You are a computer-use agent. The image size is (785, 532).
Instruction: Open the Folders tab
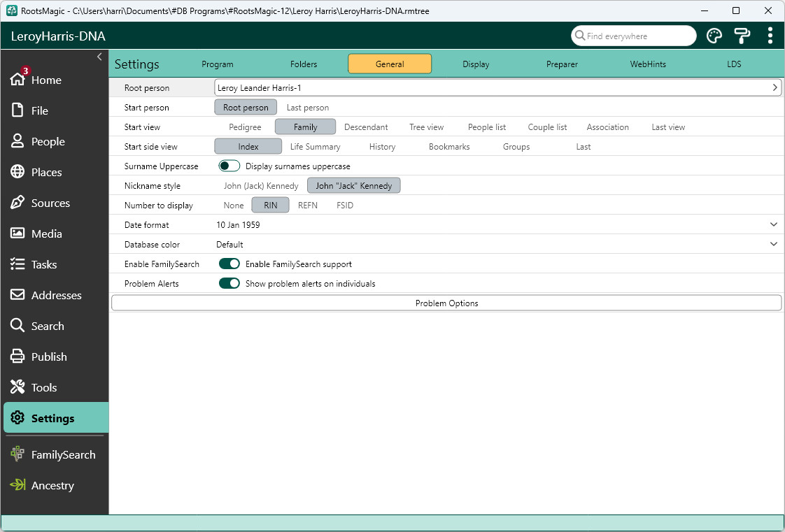[304, 64]
